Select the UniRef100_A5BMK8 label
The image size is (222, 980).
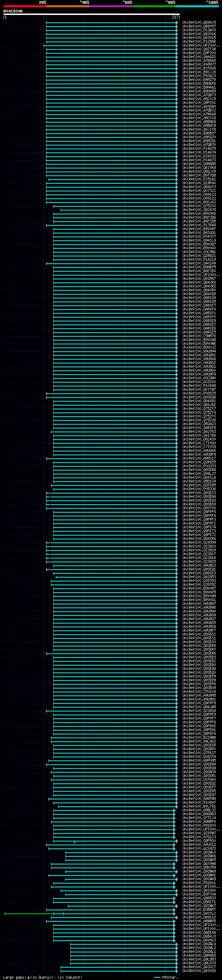(199, 122)
